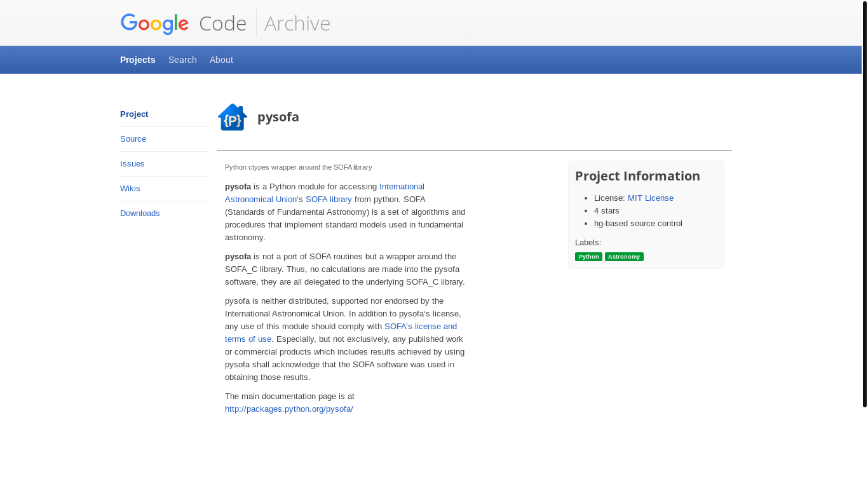This screenshot has height=488, width=868.
Task: Click the Python label tag
Action: [x=588, y=257]
